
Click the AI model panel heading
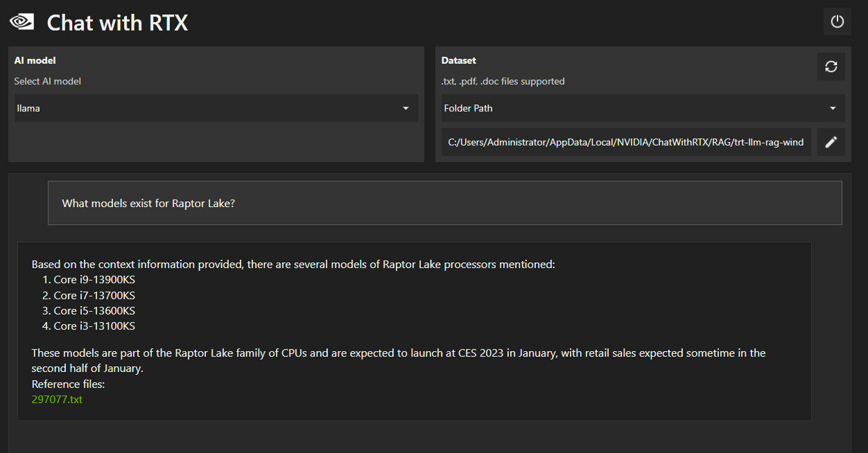35,61
